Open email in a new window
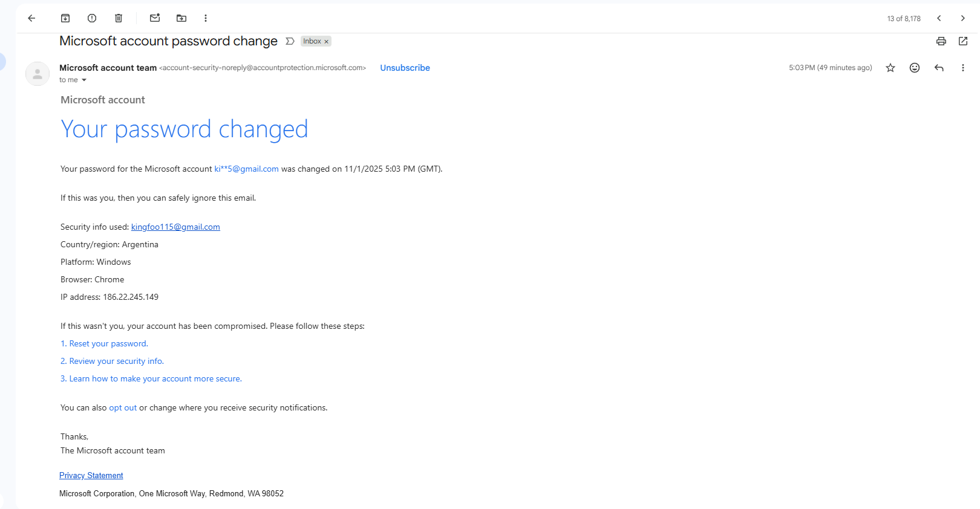 (963, 41)
